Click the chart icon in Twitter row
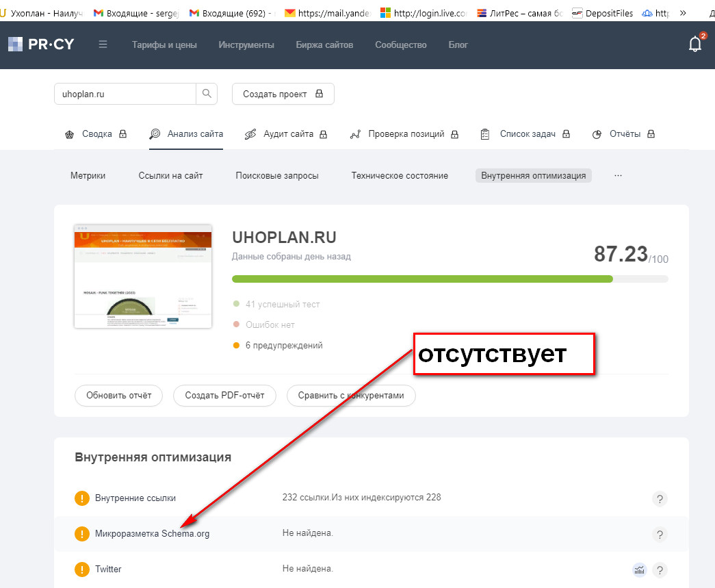 (640, 570)
